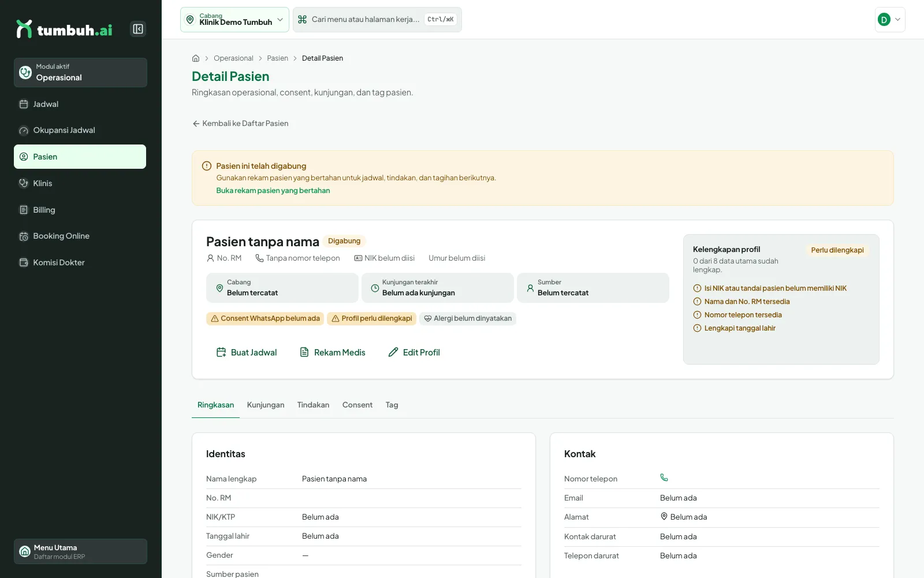Image resolution: width=924 pixels, height=578 pixels.
Task: Click the pin icon in Cabang card
Action: (x=219, y=288)
